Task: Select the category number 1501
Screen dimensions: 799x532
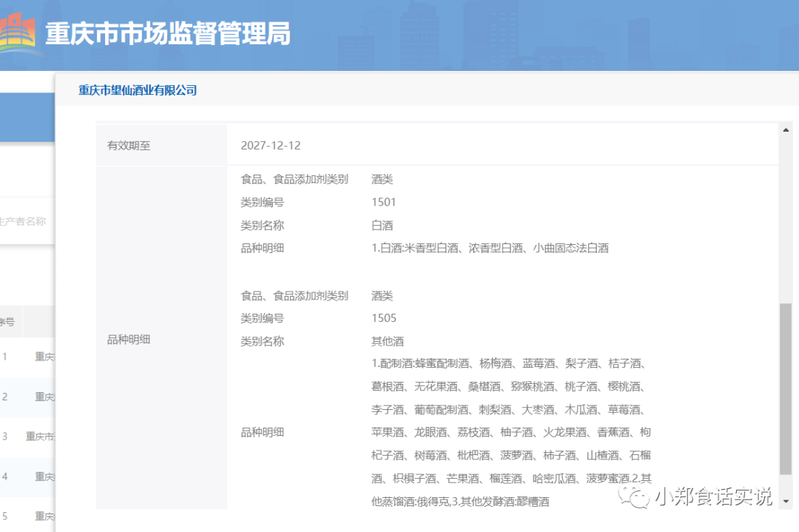Action: pyautogui.click(x=384, y=202)
